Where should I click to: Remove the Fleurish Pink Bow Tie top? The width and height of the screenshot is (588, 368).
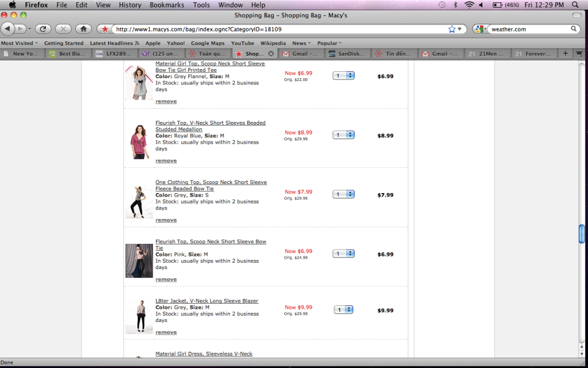pyautogui.click(x=166, y=279)
